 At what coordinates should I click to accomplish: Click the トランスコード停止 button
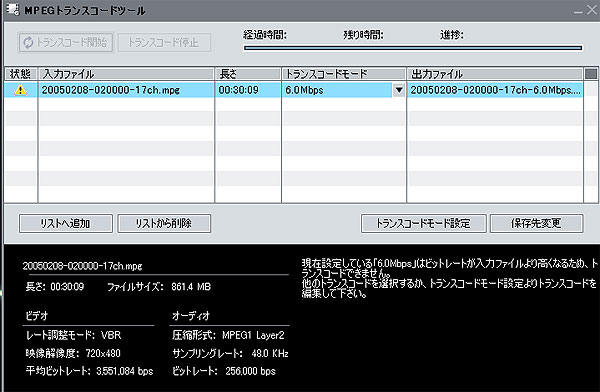164,42
